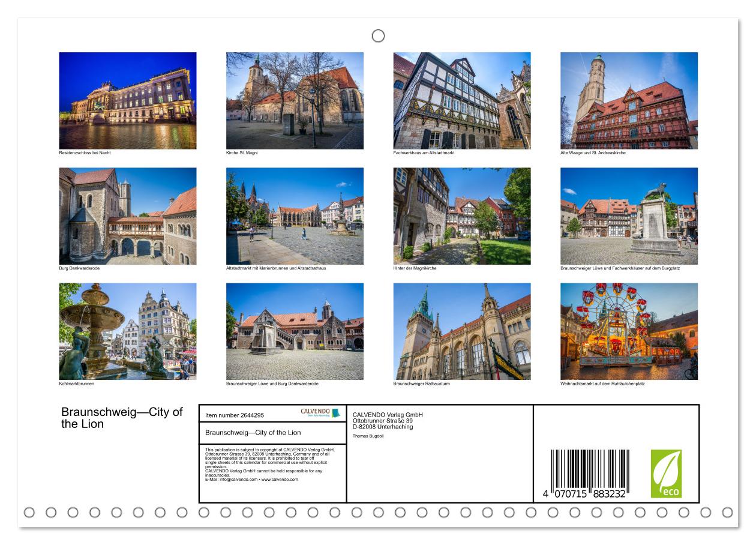
Task: Click the 'D-82008 Unterhaching' line
Action: click(383, 427)
